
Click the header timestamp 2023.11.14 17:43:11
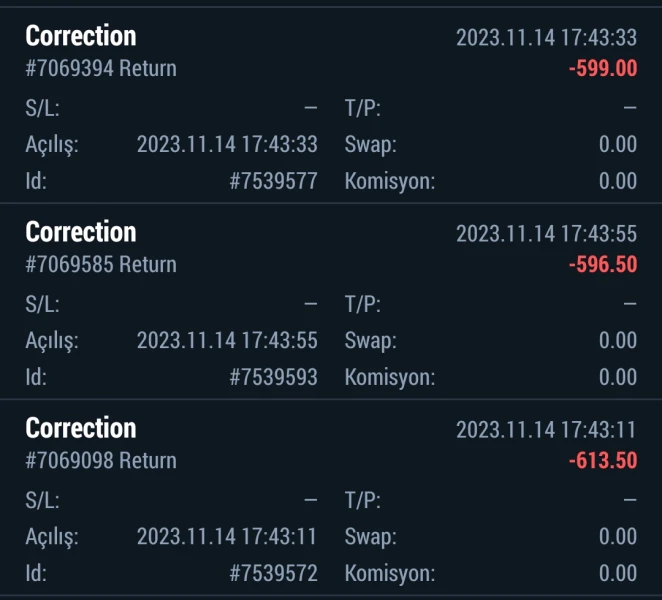(546, 430)
